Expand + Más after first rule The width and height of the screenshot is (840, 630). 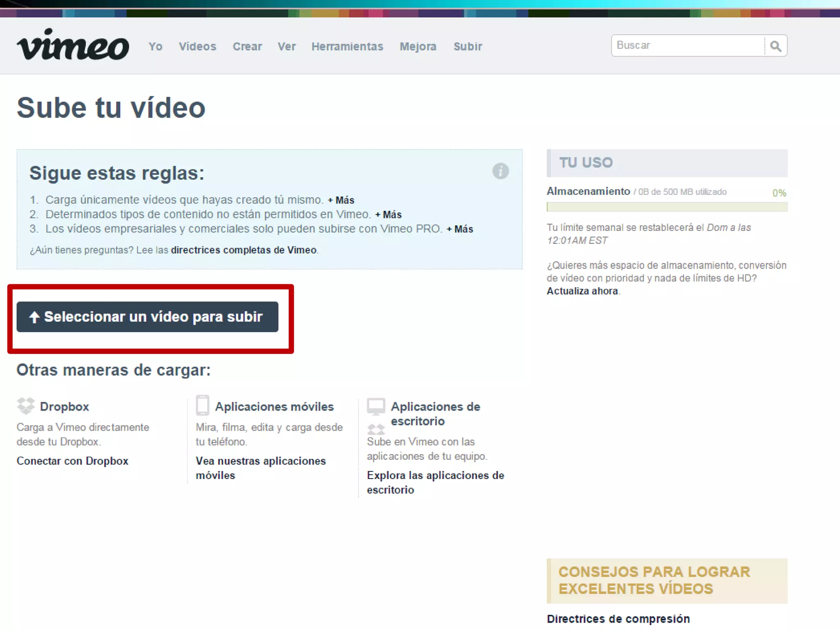pyautogui.click(x=341, y=200)
